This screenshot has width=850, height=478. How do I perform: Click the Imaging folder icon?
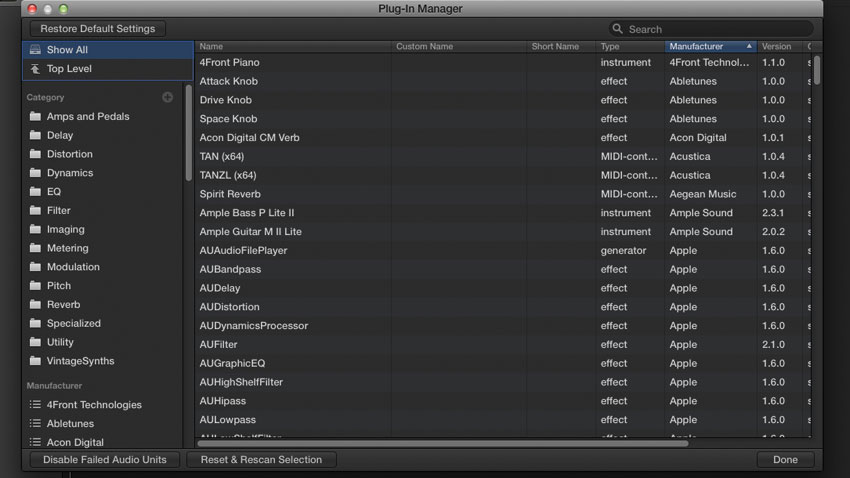click(35, 229)
